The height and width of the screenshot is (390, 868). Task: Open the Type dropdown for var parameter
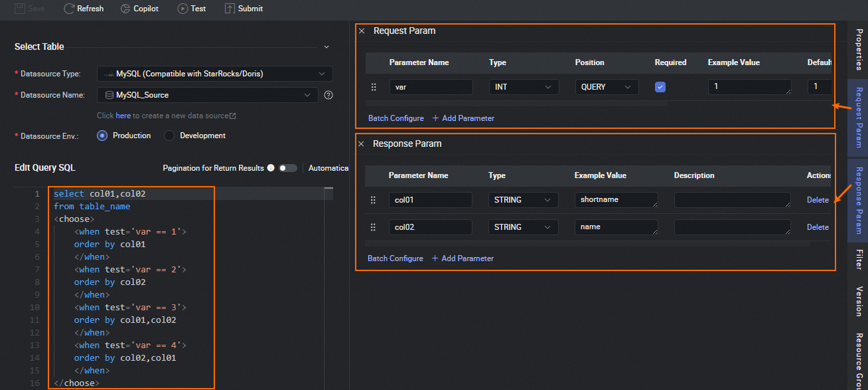click(524, 87)
